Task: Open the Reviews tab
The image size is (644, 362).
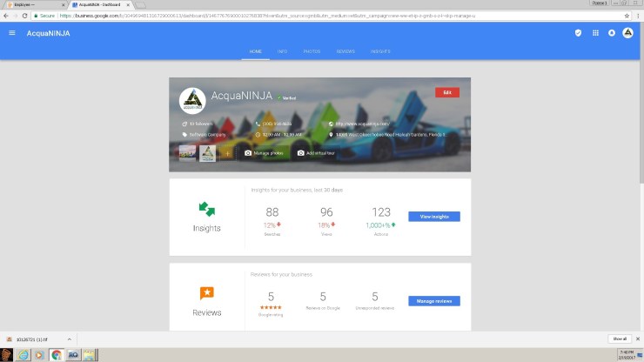Action: (x=345, y=52)
